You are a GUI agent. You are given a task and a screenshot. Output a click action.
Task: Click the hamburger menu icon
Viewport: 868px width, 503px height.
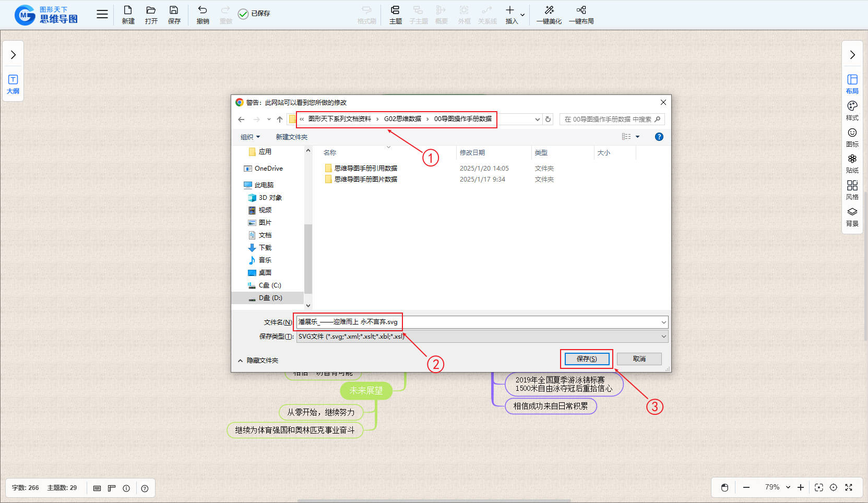(x=102, y=15)
